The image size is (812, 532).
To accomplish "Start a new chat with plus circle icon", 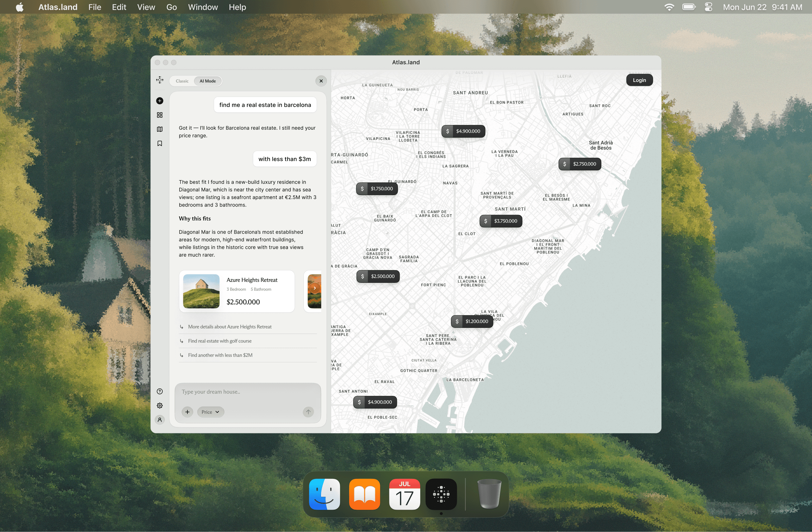I will (x=160, y=101).
